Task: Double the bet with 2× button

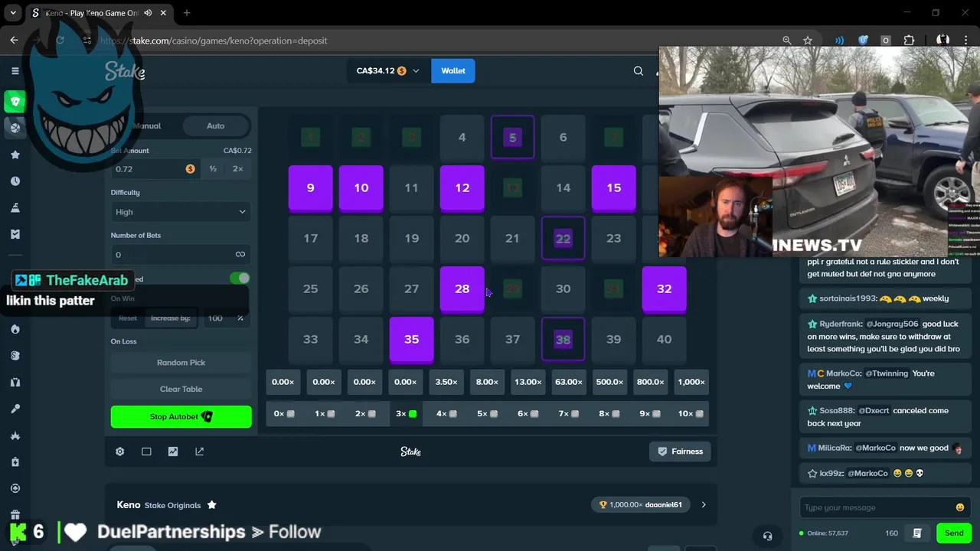Action: tap(238, 169)
